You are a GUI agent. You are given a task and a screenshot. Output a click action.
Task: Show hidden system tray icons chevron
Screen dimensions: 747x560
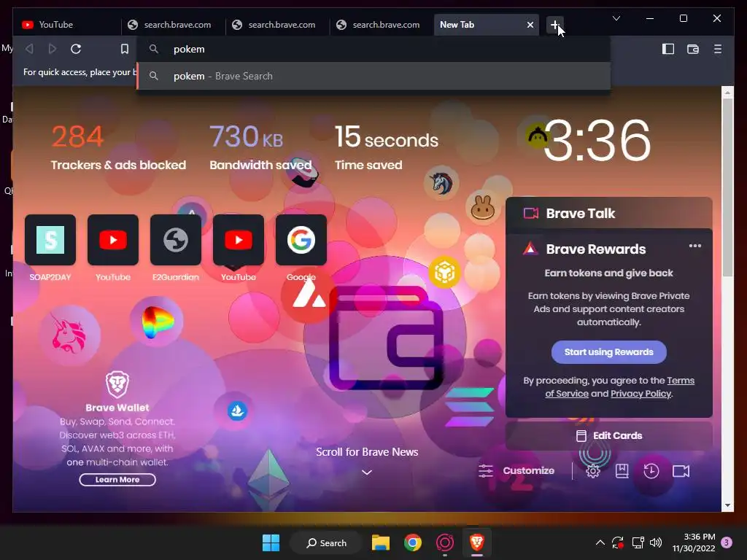(600, 542)
